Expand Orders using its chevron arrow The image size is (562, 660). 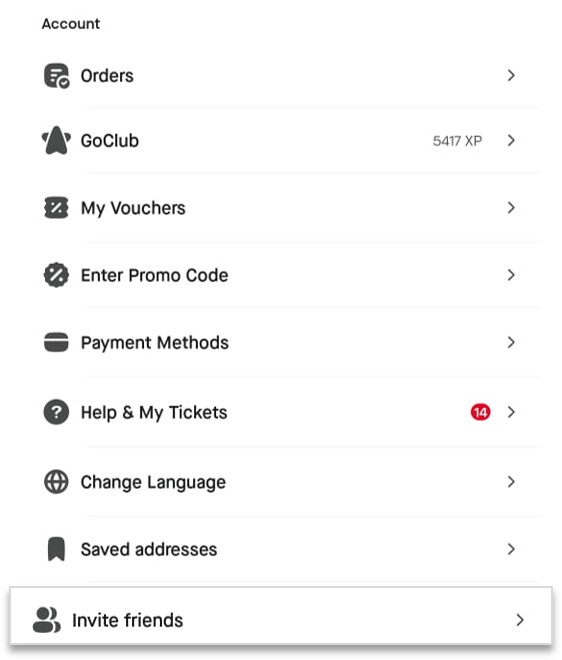point(511,75)
